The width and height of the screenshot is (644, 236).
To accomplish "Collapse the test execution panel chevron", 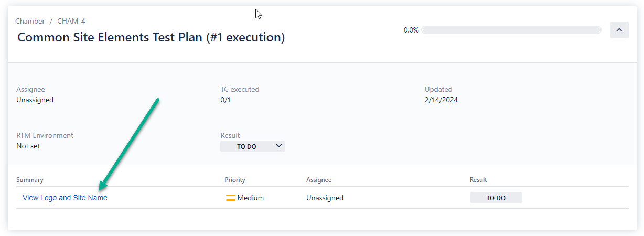I will tap(619, 30).
